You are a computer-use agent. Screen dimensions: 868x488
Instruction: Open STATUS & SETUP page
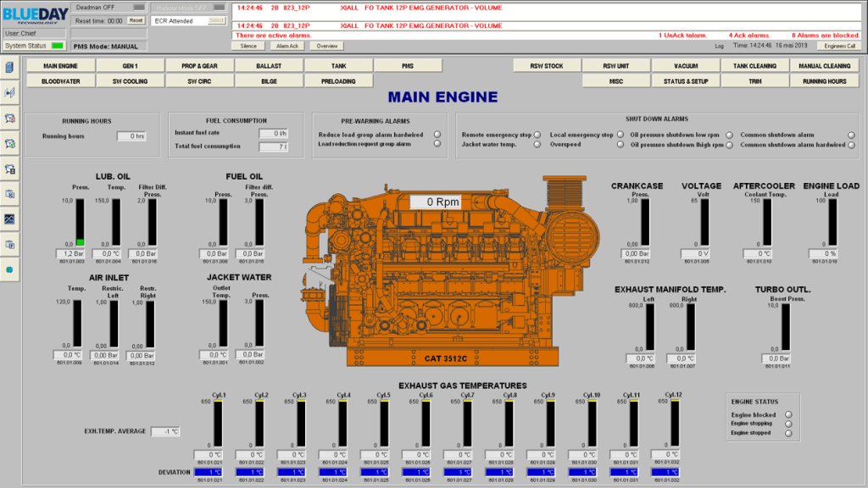click(686, 81)
